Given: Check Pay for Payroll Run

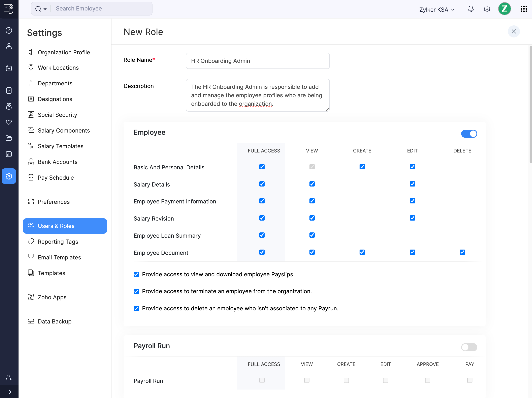Looking at the screenshot, I should coord(469,380).
